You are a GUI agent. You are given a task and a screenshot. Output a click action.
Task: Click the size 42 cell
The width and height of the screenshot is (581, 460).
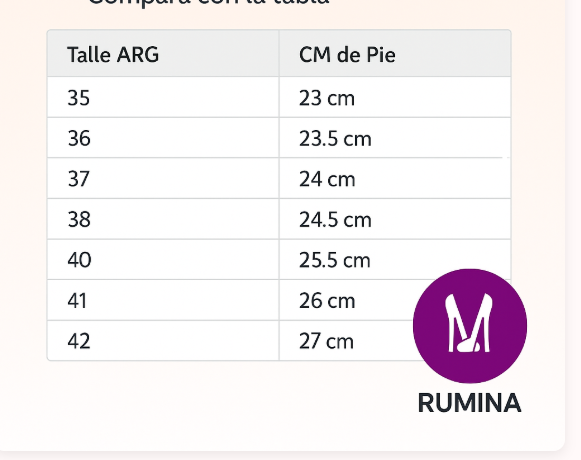coord(163,341)
